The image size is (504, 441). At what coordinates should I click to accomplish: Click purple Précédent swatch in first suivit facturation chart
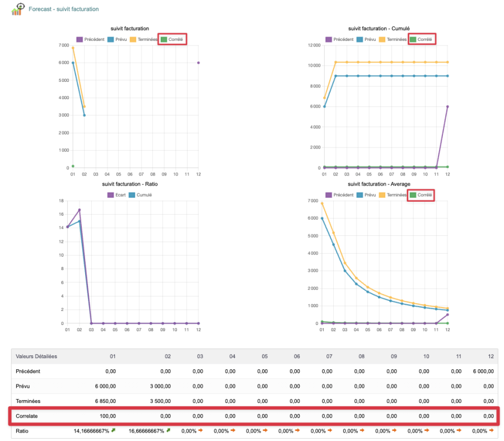[80, 39]
